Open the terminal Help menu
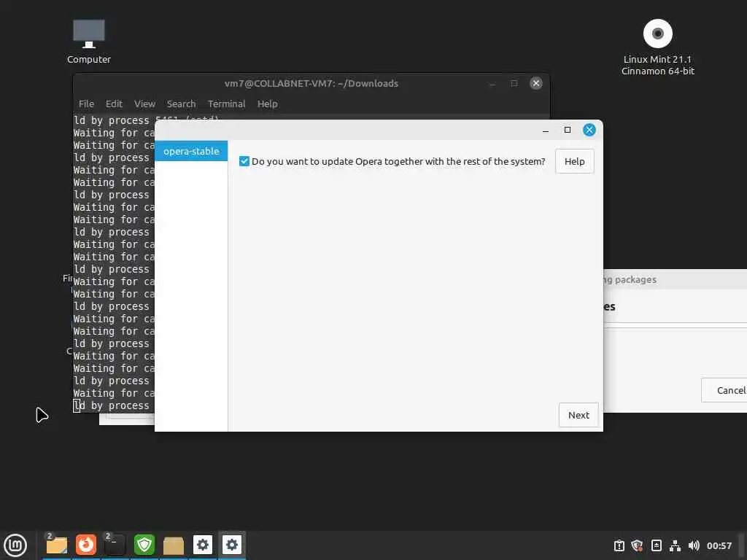Viewport: 747px width, 560px height. pyautogui.click(x=267, y=104)
